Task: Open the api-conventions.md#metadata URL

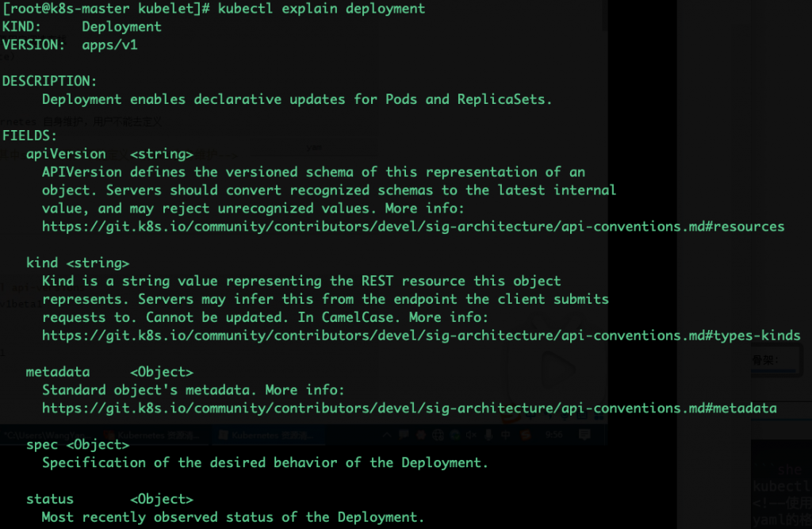Action: 409,408
